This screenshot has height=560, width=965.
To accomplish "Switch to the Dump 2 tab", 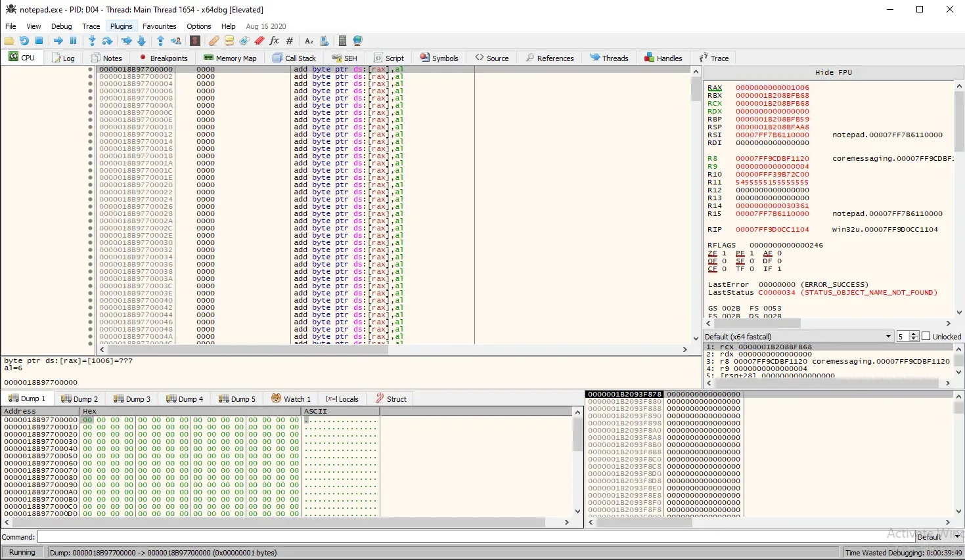I will pos(79,398).
